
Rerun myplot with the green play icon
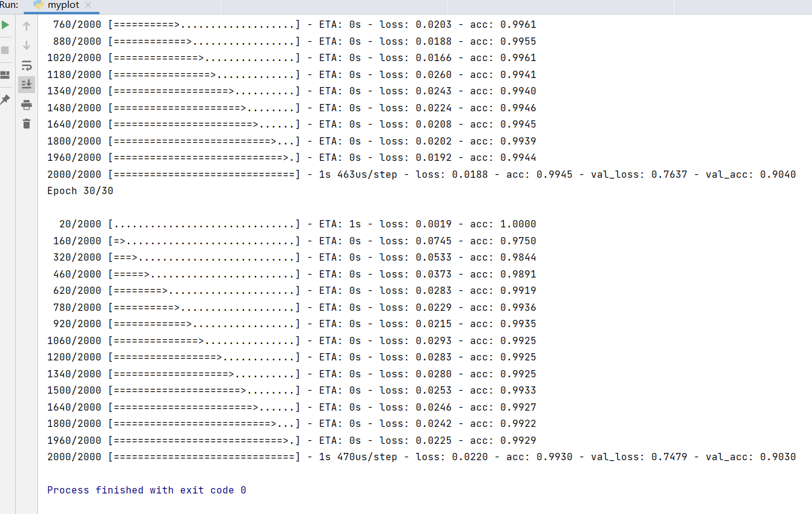coord(5,25)
